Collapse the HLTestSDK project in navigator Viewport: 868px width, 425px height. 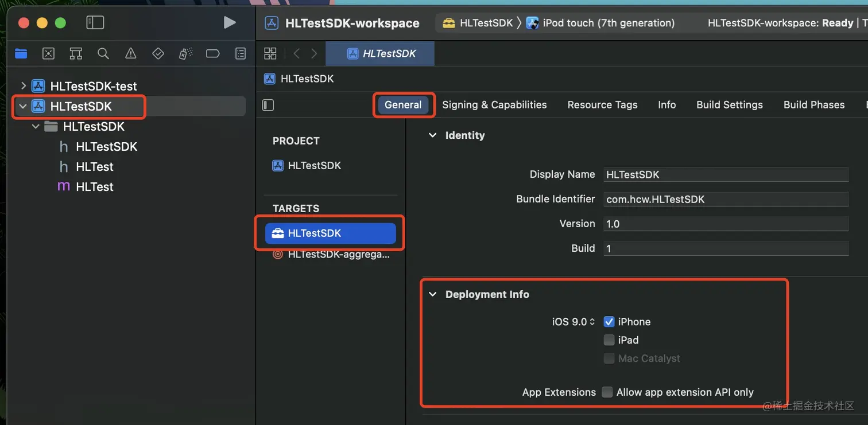pyautogui.click(x=23, y=106)
